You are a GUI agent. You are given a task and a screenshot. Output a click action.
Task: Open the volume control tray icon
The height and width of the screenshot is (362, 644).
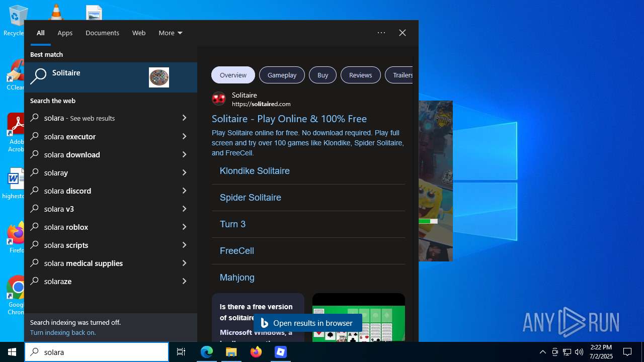(x=579, y=352)
